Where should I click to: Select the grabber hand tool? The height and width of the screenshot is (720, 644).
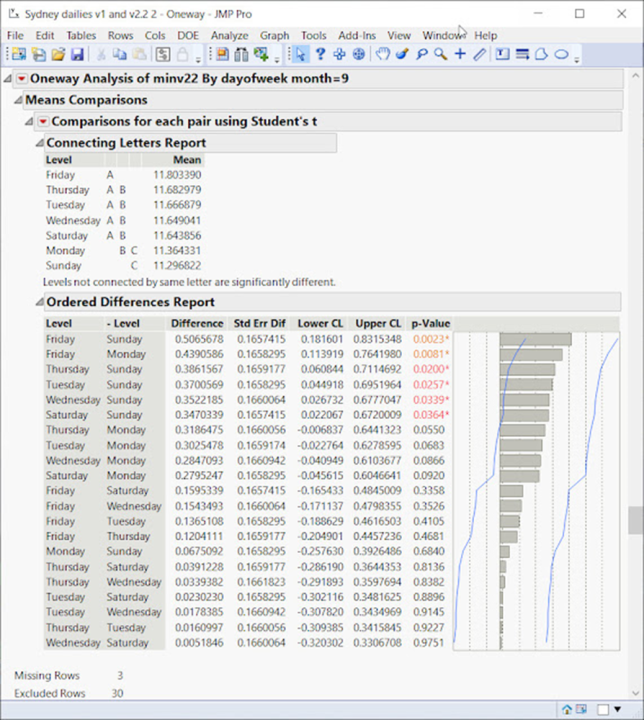(x=382, y=54)
